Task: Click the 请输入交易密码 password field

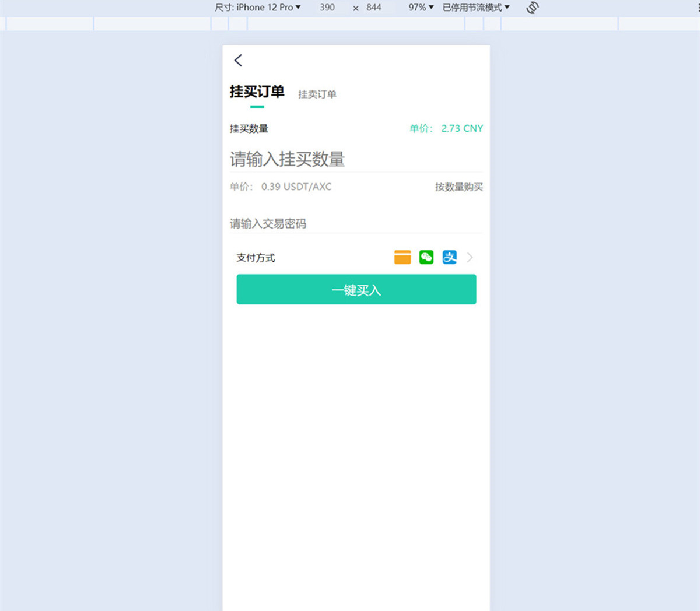Action: 269,223
